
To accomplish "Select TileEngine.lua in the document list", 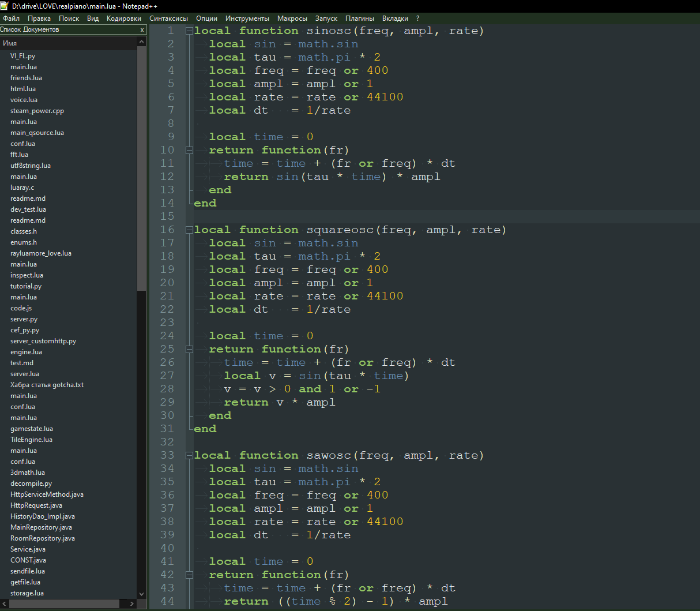I will click(x=31, y=440).
